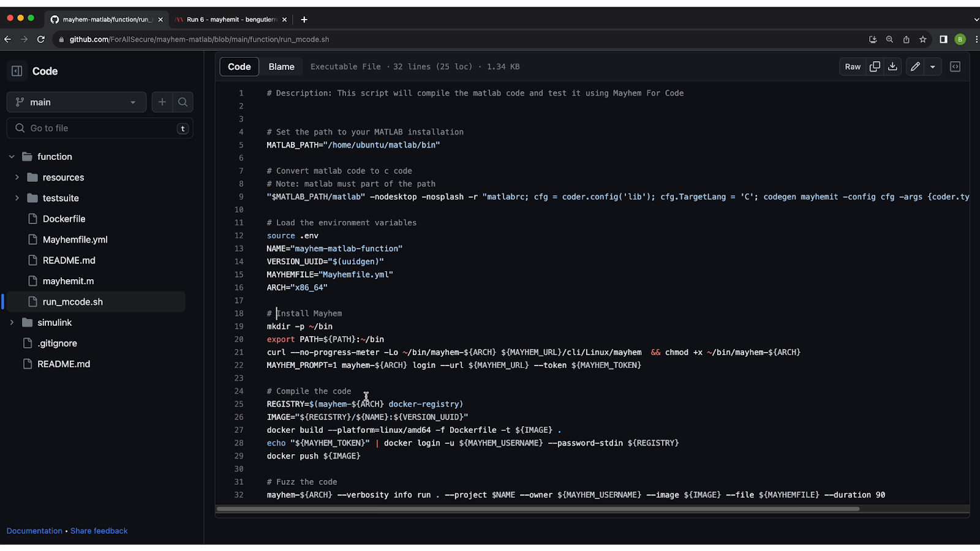The image size is (980, 551).
Task: Select line number 32
Action: click(239, 495)
